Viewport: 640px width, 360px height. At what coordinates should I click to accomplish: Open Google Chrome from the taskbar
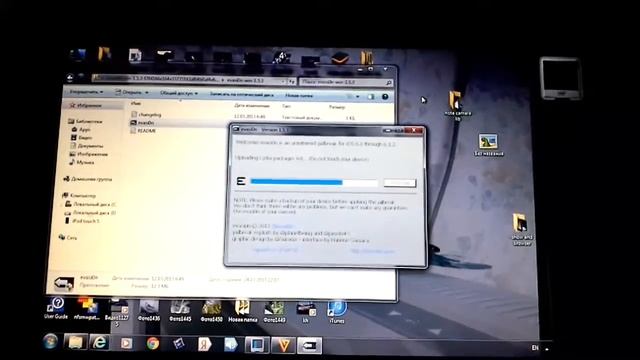(153, 344)
